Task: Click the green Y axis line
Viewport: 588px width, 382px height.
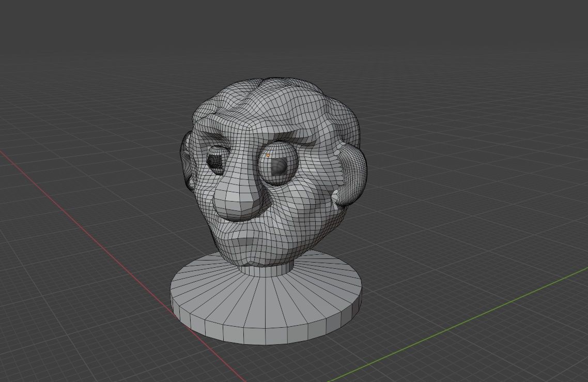Action: coord(457,325)
